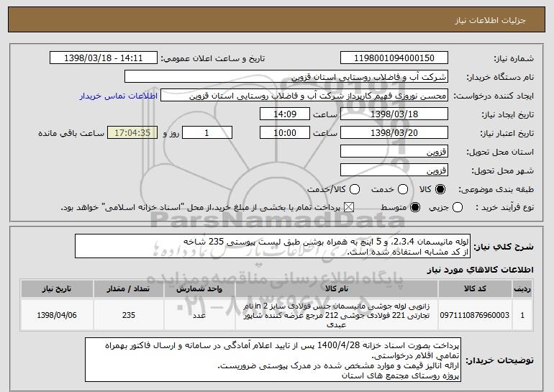Click the تعداد / مقدار column header
Image resolution: width=554 pixels, height=392 pixels.
[x=128, y=289]
